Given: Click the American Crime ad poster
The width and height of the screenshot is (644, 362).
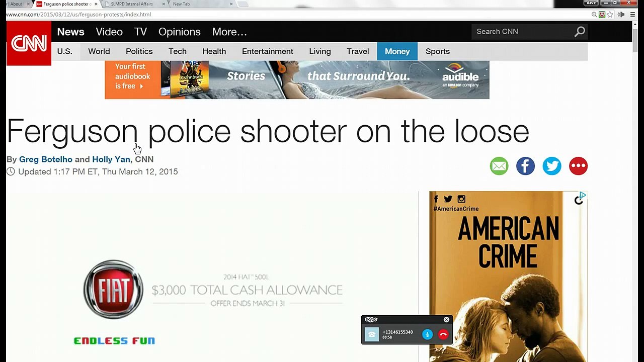Looking at the screenshot, I should [508, 277].
